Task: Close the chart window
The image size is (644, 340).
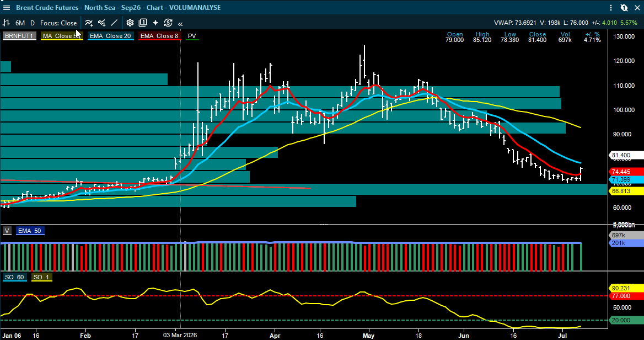Action: coord(637,7)
